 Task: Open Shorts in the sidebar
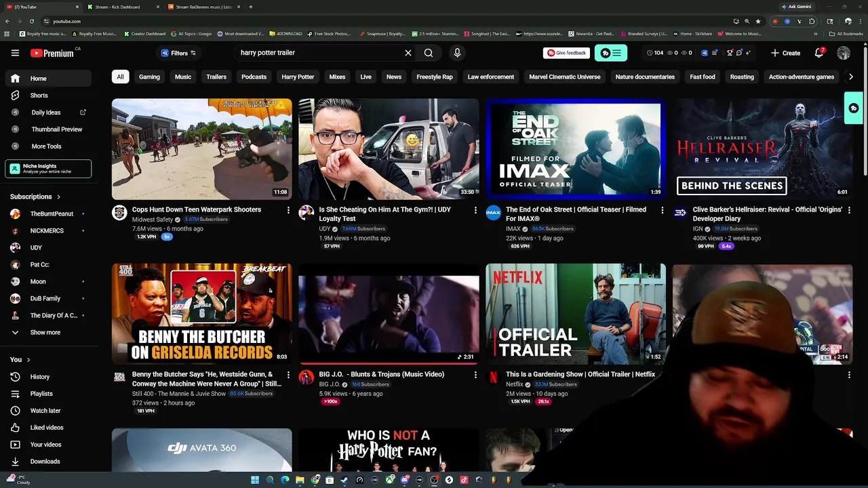48,96
